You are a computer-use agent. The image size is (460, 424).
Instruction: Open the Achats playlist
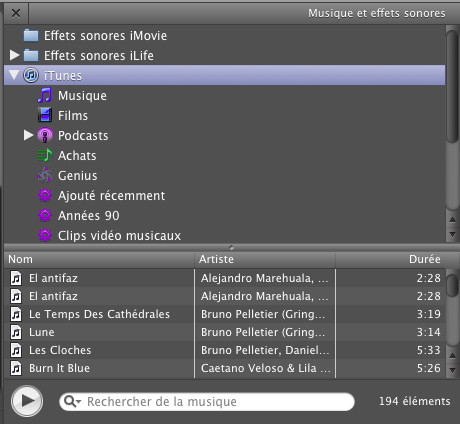(x=224, y=155)
